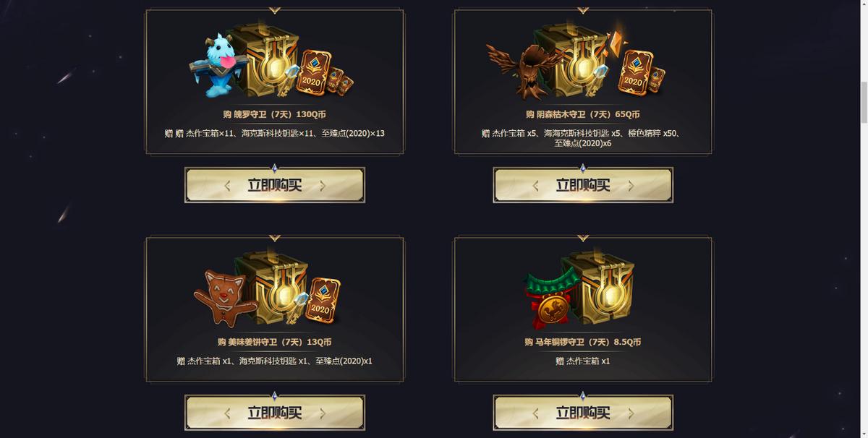
Task: Click the 2020 prestige card in gingerbread bundle
Action: 323,300
